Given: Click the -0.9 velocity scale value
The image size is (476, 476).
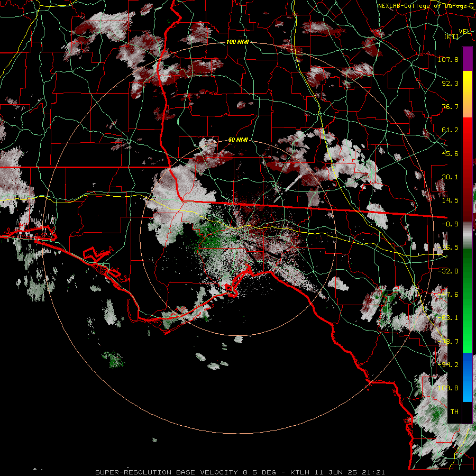Looking at the screenshot, I should click(450, 224).
